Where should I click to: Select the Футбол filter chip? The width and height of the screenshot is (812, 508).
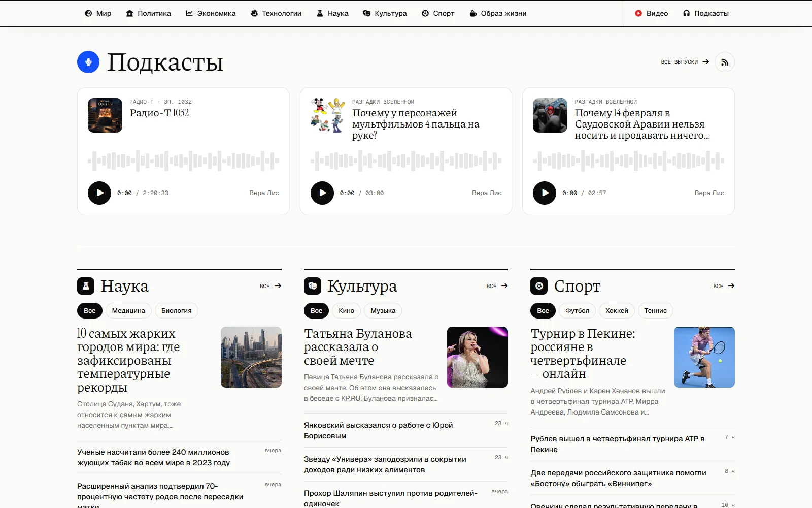point(578,311)
